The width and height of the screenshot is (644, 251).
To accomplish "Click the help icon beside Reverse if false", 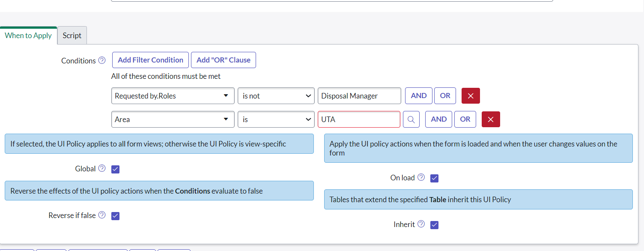I will tap(102, 215).
